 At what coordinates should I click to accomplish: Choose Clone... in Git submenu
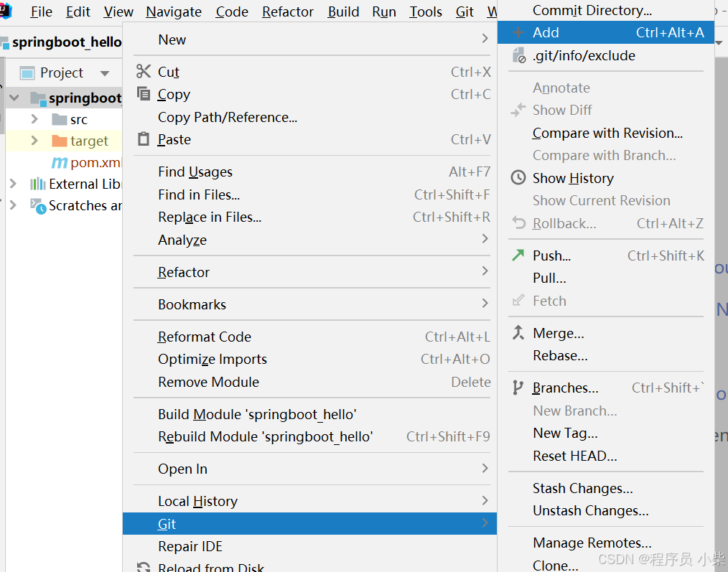(605, 565)
